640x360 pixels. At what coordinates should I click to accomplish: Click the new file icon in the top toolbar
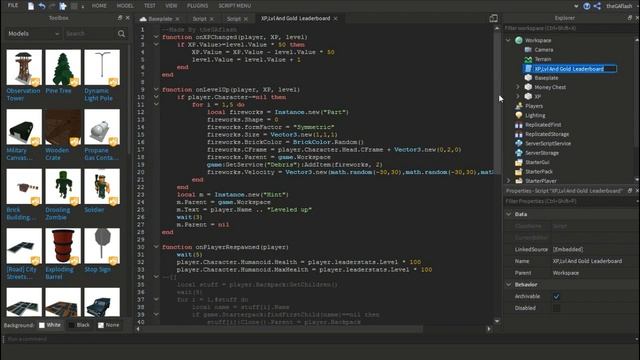pyautogui.click(x=31, y=6)
